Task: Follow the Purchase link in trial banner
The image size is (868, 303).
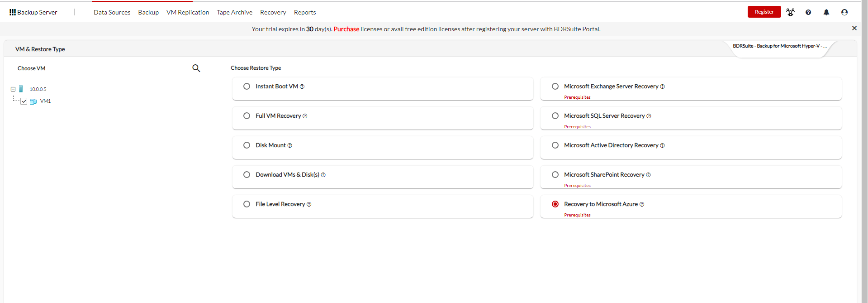Action: coord(346,29)
